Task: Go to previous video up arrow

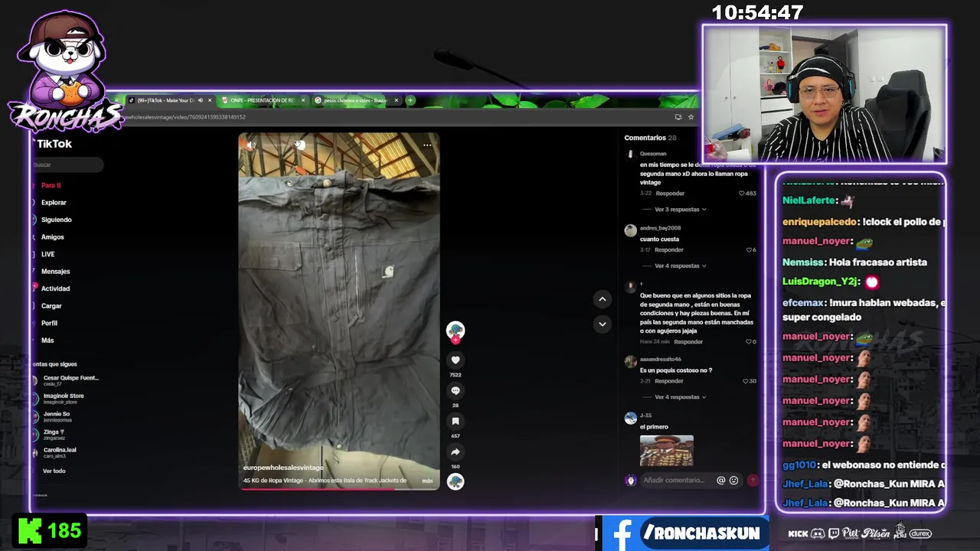Action: (x=602, y=299)
